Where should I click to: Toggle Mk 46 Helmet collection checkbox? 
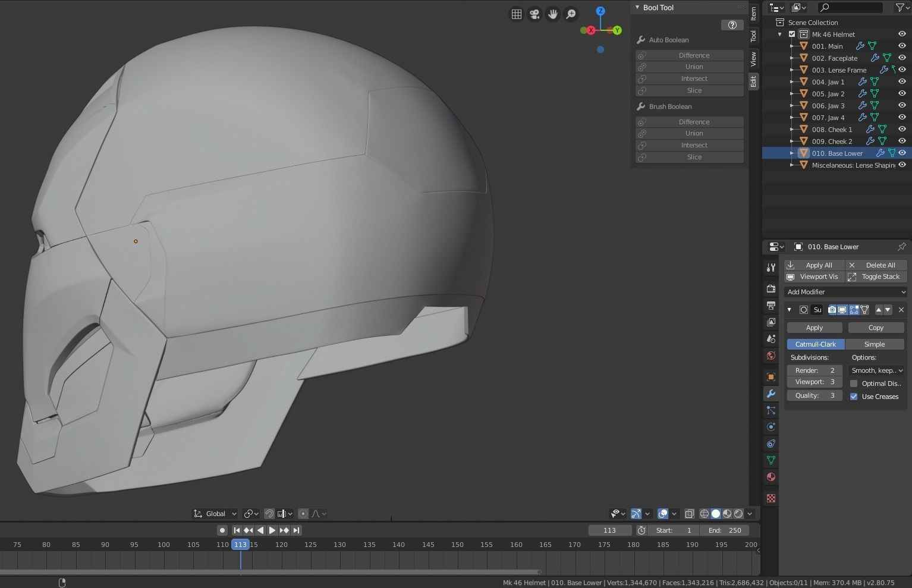point(792,34)
